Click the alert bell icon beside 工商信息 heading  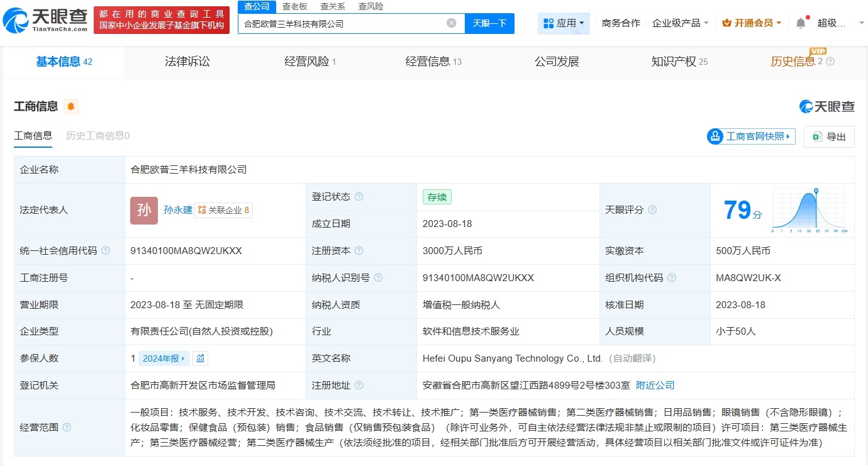point(70,106)
